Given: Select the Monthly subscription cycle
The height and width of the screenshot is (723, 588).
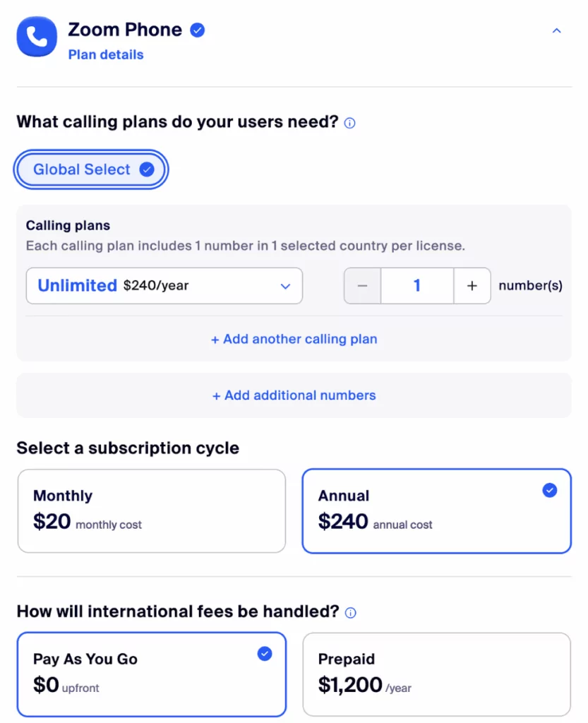Looking at the screenshot, I should pyautogui.click(x=152, y=510).
